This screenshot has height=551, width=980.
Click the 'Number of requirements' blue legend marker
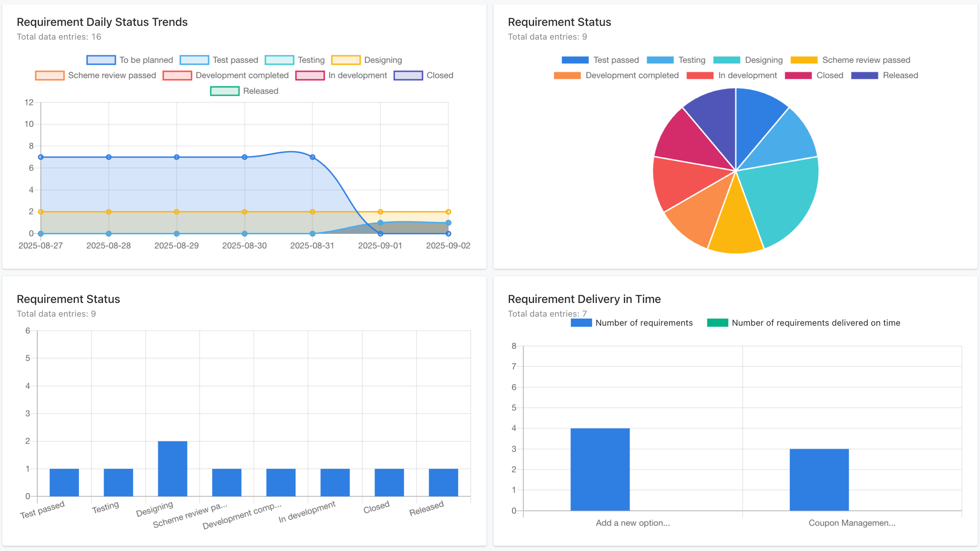[x=581, y=323]
